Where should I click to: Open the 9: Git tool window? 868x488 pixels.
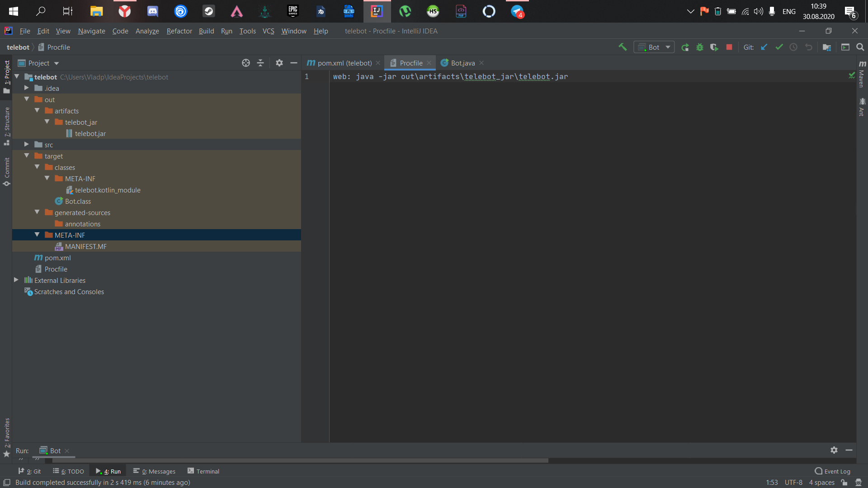tap(29, 471)
